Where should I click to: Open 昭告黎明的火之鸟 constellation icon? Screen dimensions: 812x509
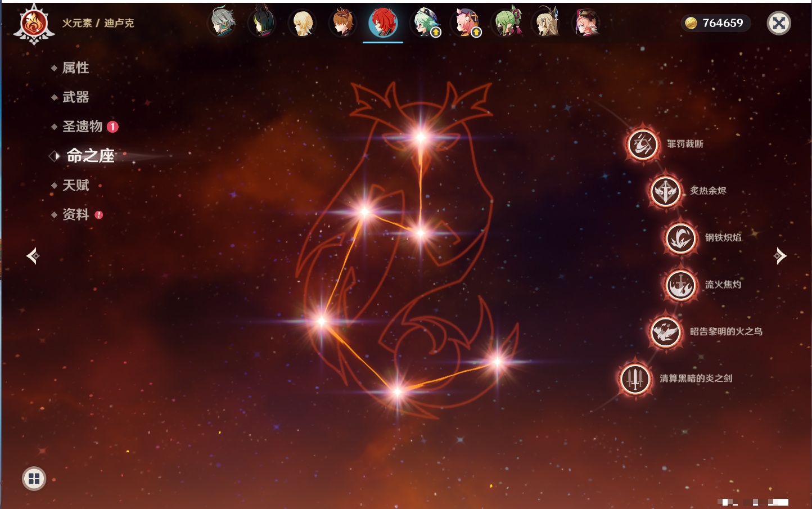coord(665,332)
